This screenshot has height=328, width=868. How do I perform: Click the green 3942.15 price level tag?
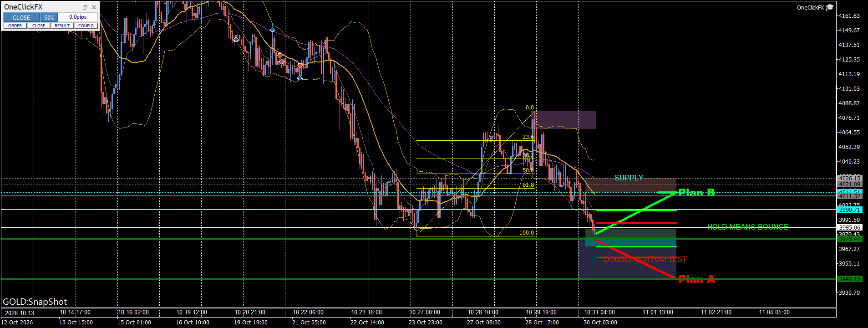849,279
